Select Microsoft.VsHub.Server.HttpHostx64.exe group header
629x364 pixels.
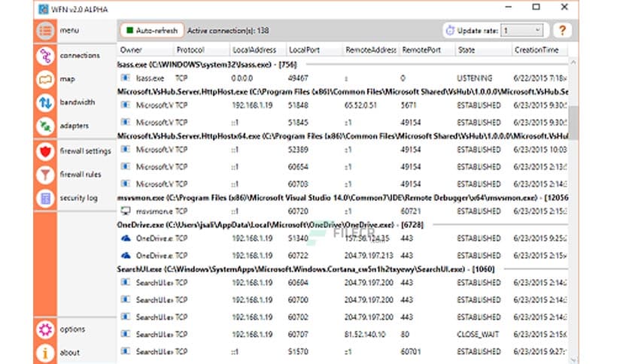coord(342,136)
